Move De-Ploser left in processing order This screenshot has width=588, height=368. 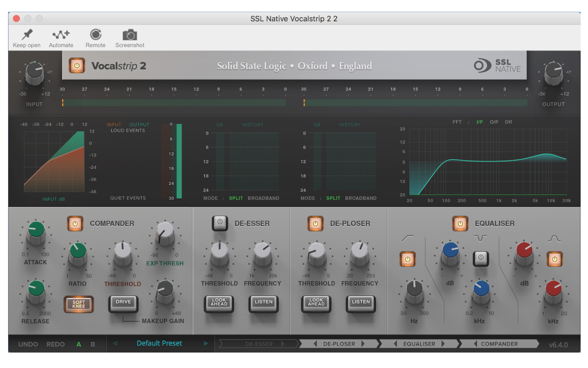315,344
